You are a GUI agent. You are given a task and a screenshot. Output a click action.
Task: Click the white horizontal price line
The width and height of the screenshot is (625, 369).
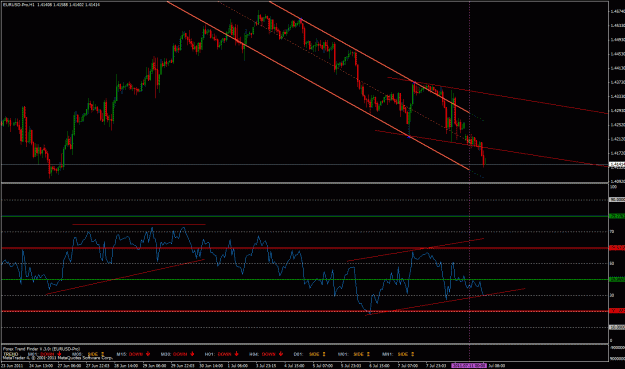tap(305, 164)
